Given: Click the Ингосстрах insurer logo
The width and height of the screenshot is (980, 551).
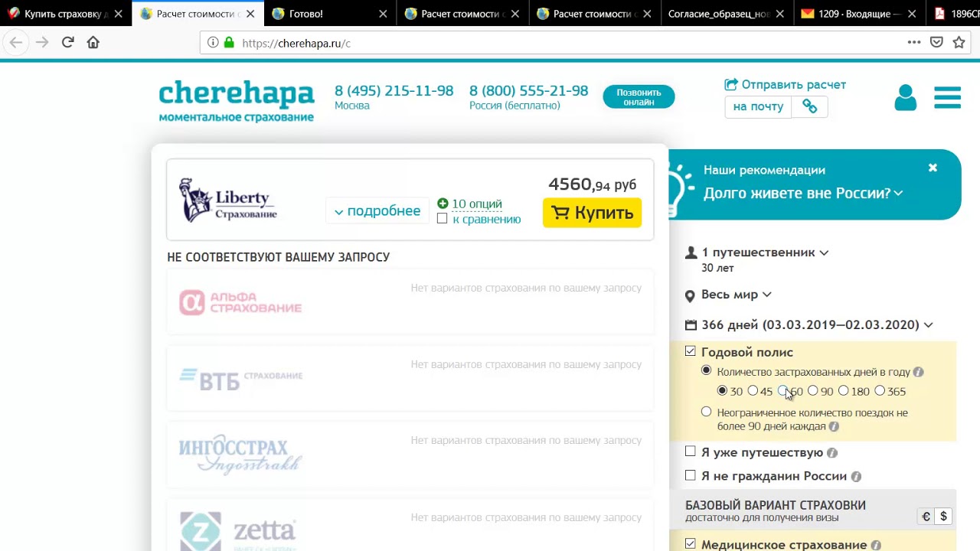Looking at the screenshot, I should click(x=240, y=455).
